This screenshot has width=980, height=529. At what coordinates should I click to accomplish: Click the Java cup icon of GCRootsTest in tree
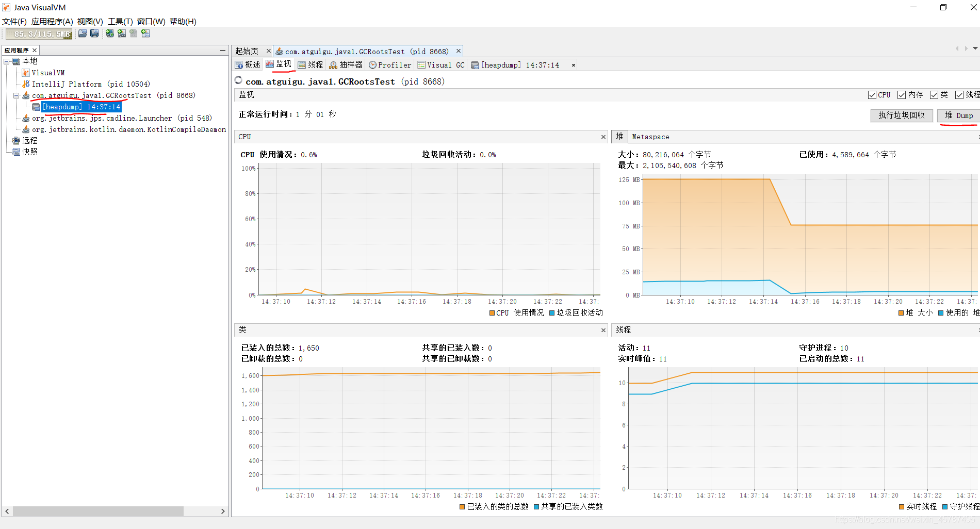pyautogui.click(x=26, y=95)
